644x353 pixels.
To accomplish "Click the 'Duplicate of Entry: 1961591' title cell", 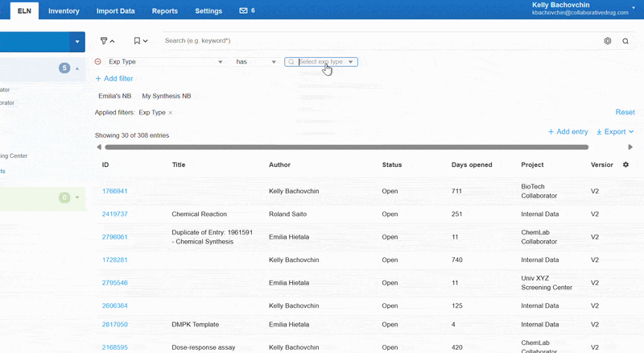I will (212, 237).
